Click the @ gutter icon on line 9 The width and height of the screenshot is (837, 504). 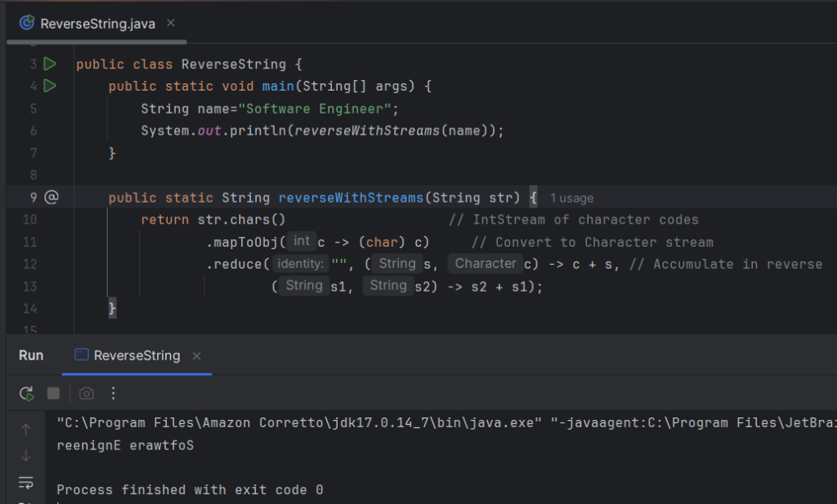coord(51,198)
